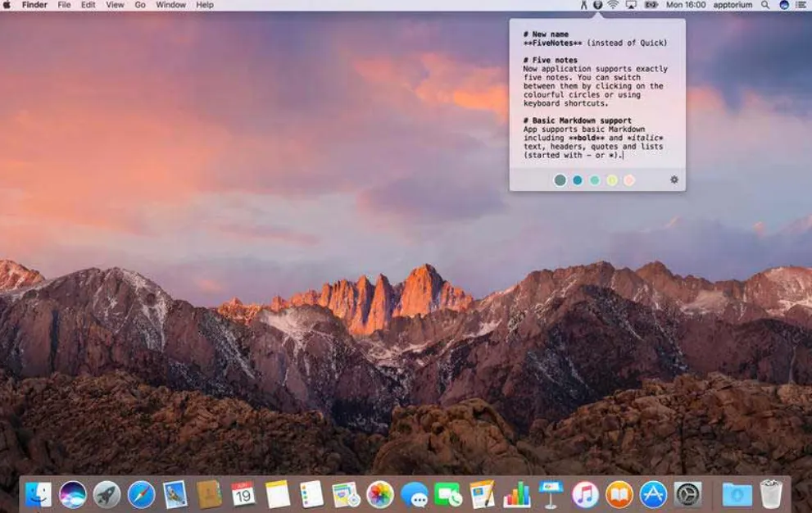This screenshot has width=812, height=513.
Task: Click the Mon 16:00 clock
Action: [x=686, y=5]
